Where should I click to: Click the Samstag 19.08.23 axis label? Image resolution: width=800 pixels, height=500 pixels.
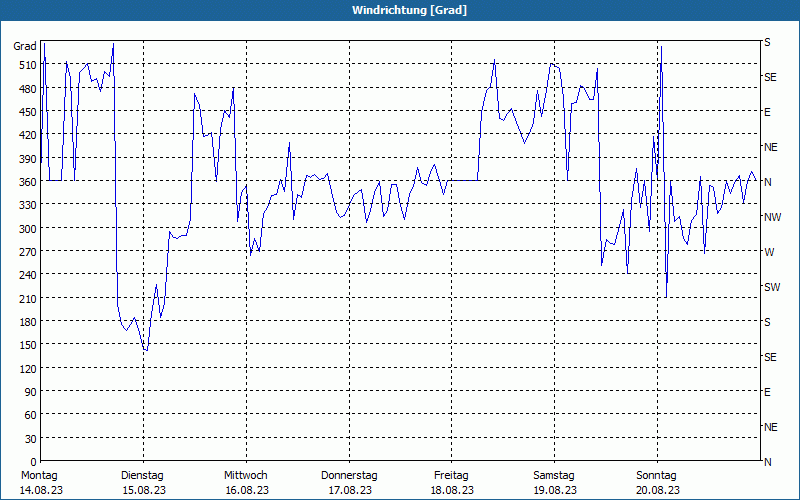point(555,483)
